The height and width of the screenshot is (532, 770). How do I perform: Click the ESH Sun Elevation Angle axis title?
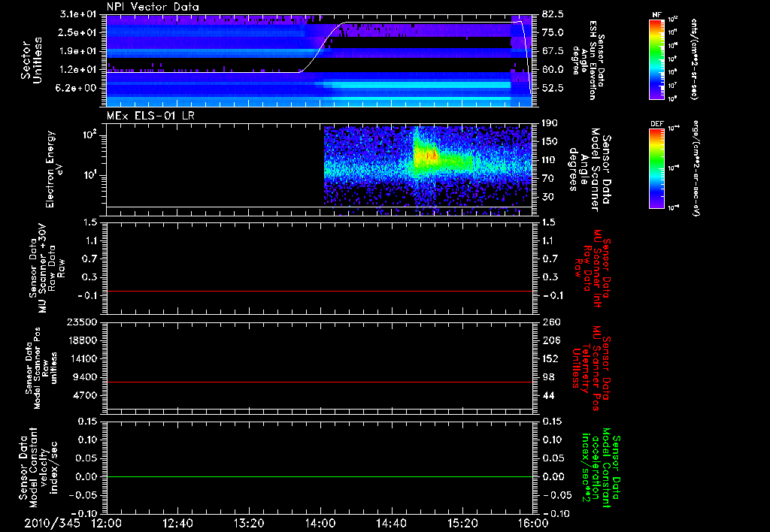click(x=590, y=60)
